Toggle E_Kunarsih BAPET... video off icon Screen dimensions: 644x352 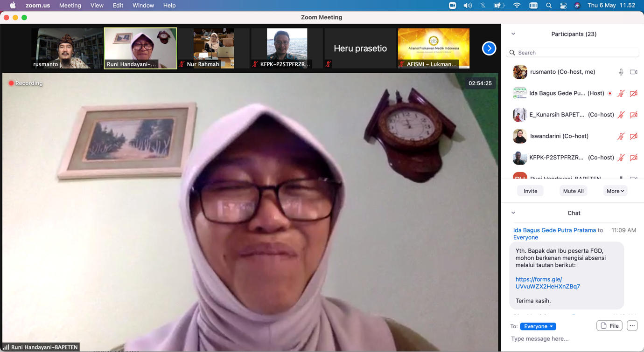point(634,115)
